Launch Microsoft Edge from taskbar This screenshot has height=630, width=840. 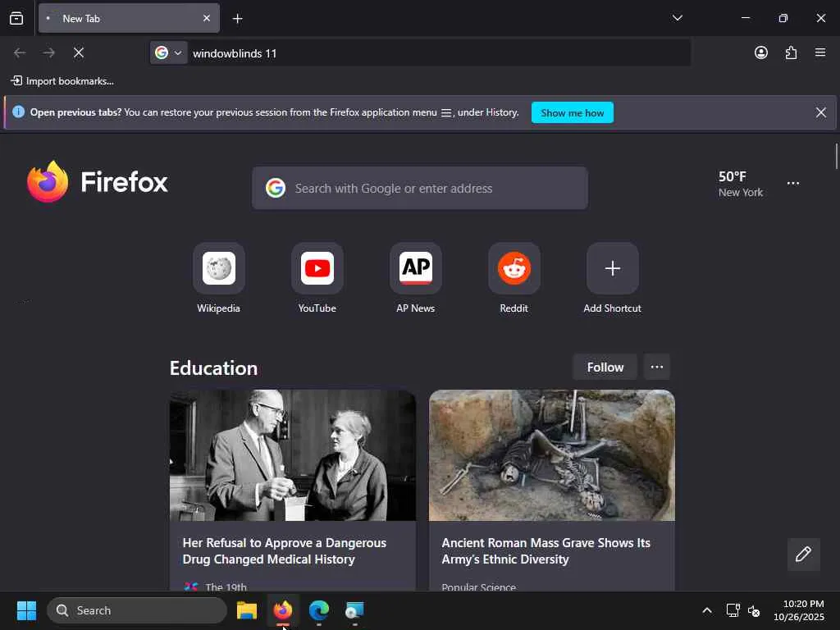click(x=319, y=610)
